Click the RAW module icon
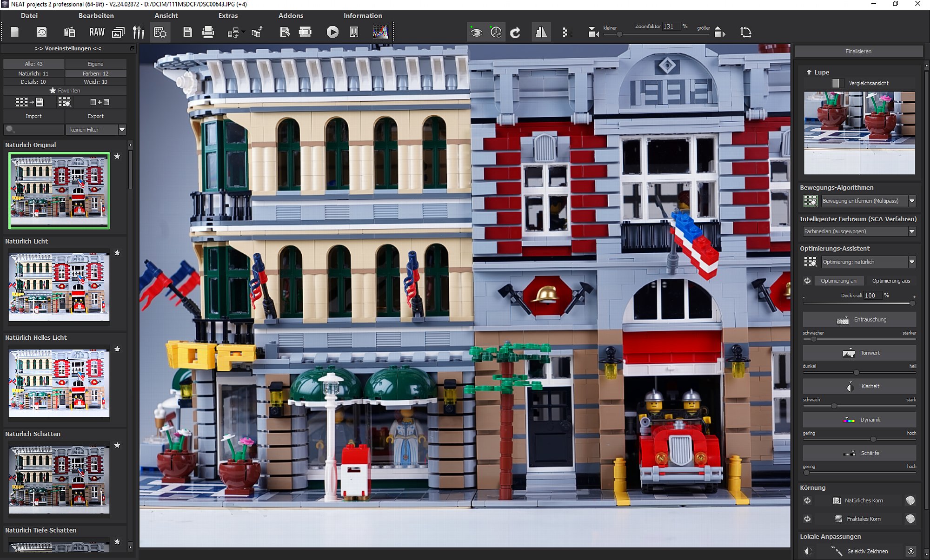 pos(97,32)
